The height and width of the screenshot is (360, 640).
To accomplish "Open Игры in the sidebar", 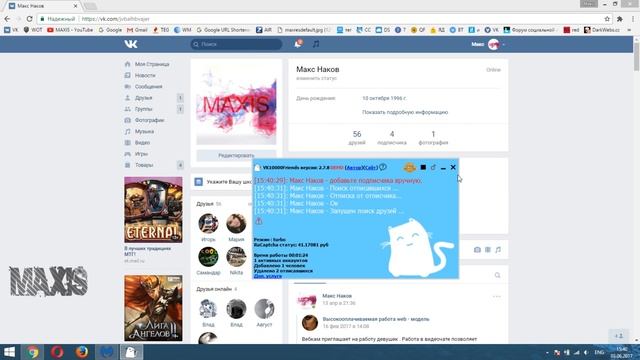I will (141, 154).
